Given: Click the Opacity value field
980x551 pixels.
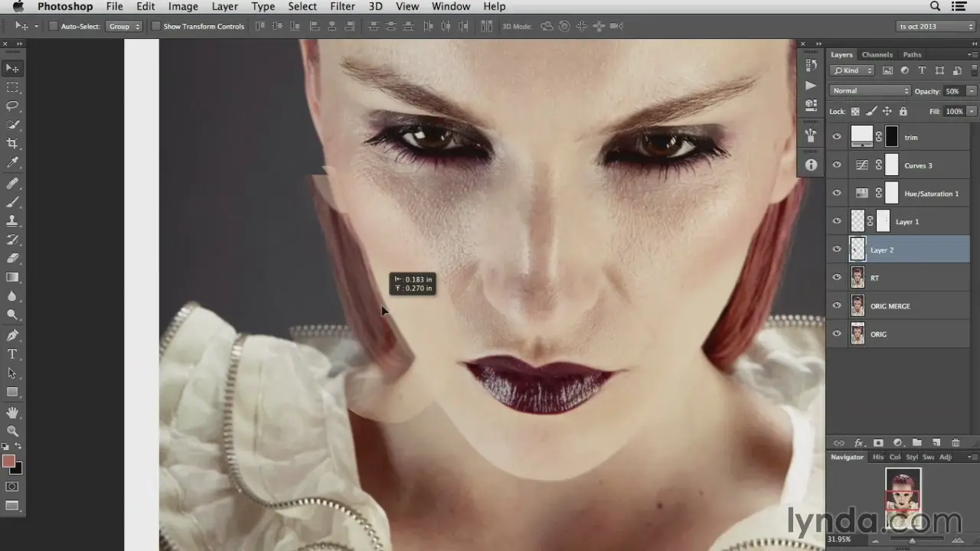Looking at the screenshot, I should (x=952, y=91).
